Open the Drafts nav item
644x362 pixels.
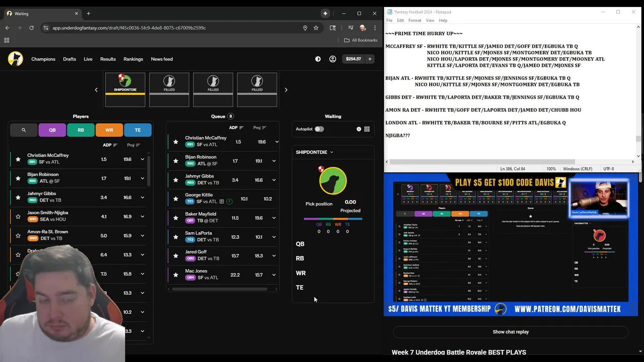(69, 59)
